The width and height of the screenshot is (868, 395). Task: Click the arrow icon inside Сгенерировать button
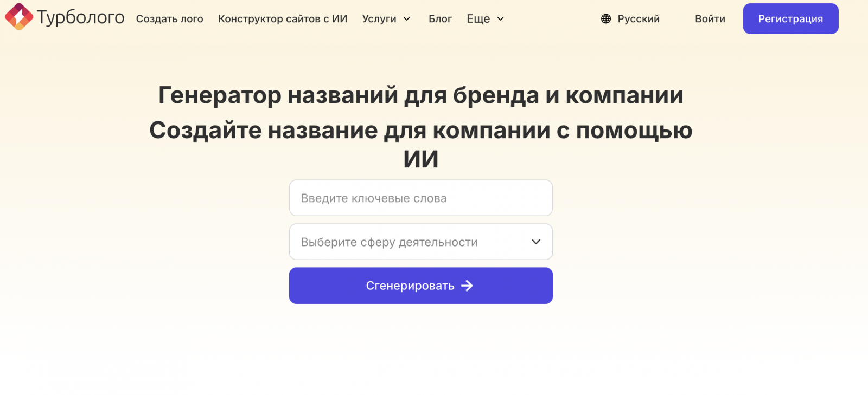[467, 286]
